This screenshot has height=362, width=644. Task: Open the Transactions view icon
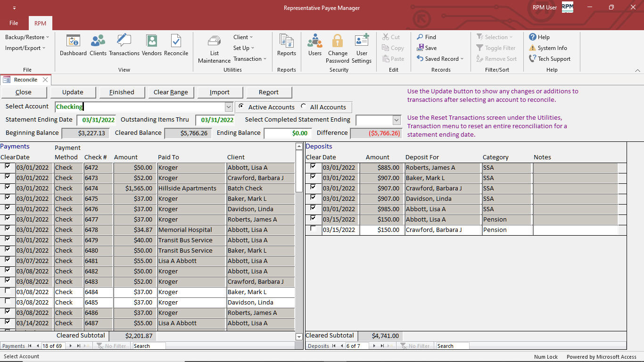click(x=124, y=45)
